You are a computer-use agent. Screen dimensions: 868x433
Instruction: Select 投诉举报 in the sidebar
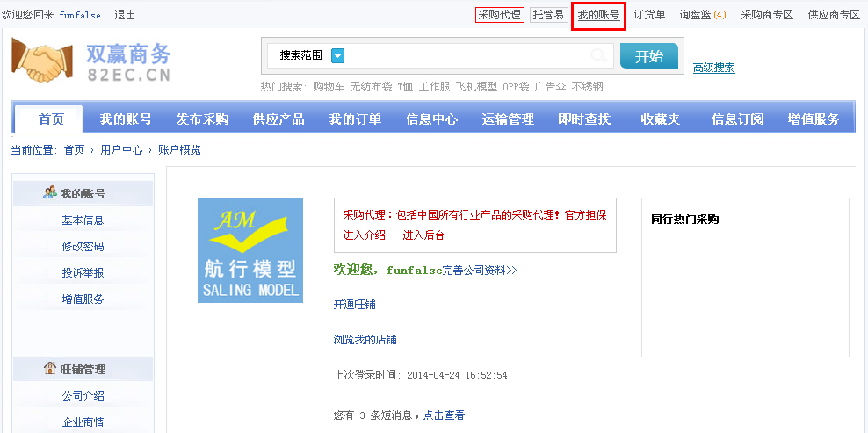click(83, 273)
